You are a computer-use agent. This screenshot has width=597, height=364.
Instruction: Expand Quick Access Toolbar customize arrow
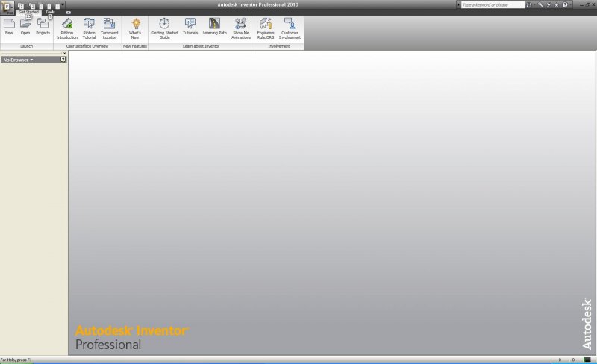click(63, 4)
